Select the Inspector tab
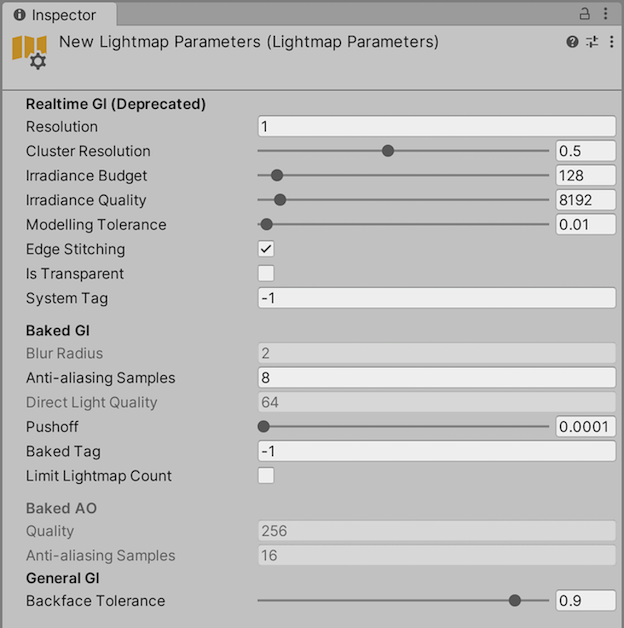The height and width of the screenshot is (628, 624). [x=58, y=15]
